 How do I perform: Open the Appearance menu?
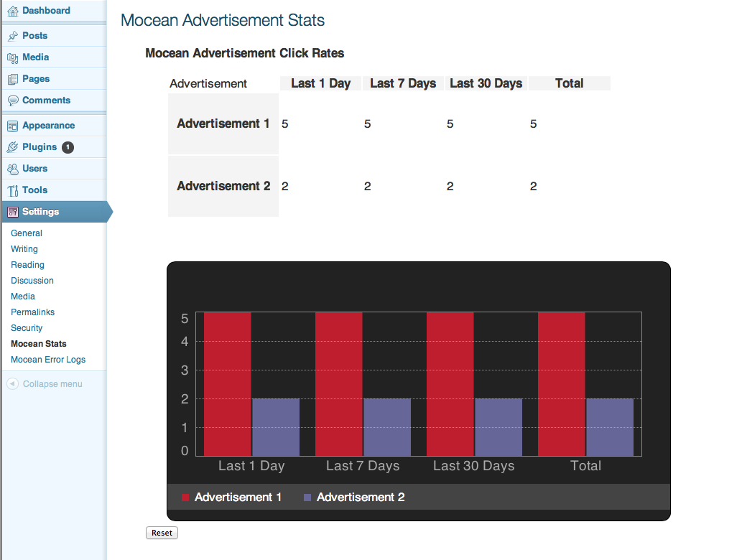(x=48, y=126)
